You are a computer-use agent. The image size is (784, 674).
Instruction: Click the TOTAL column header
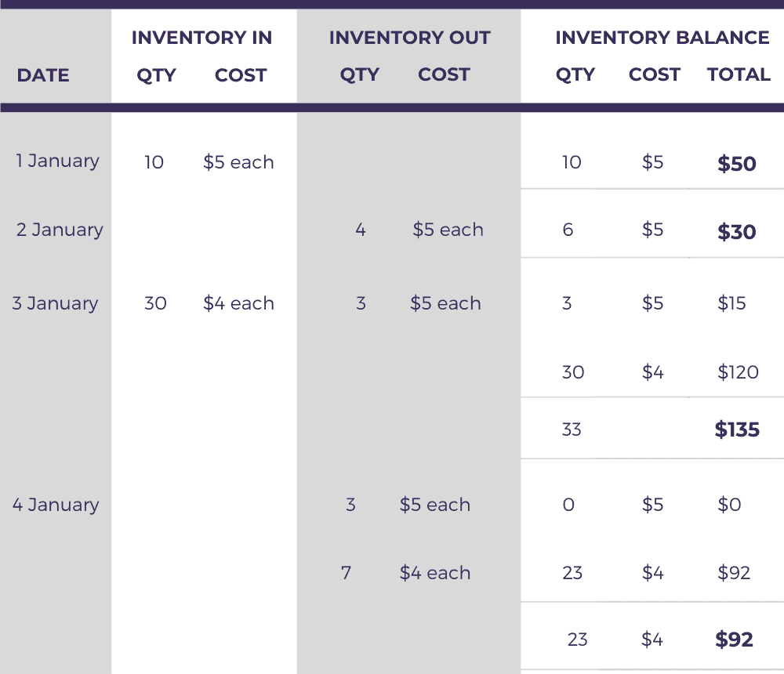click(739, 74)
